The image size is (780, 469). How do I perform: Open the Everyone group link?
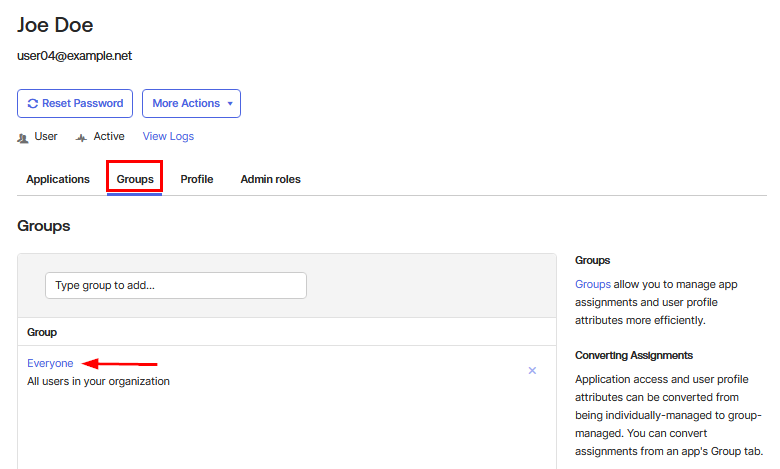[x=50, y=363]
